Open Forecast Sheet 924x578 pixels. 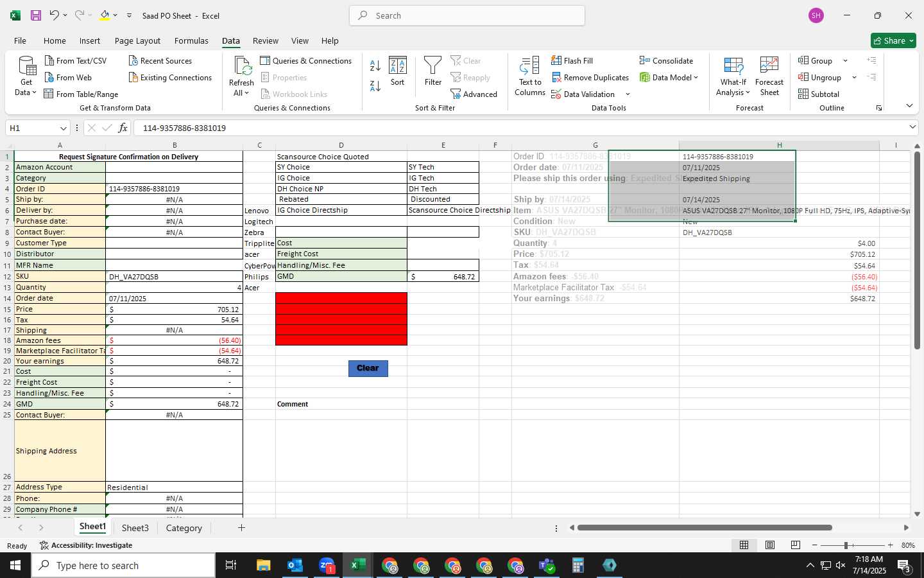coord(769,76)
